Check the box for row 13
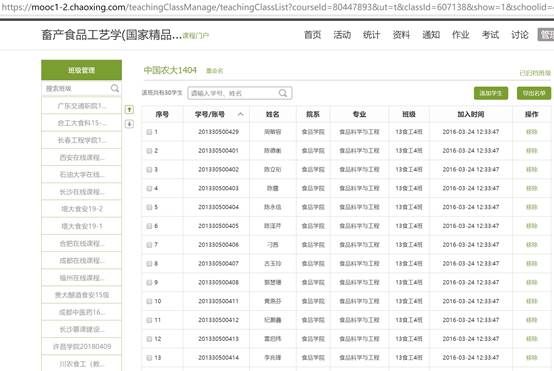 click(149, 358)
